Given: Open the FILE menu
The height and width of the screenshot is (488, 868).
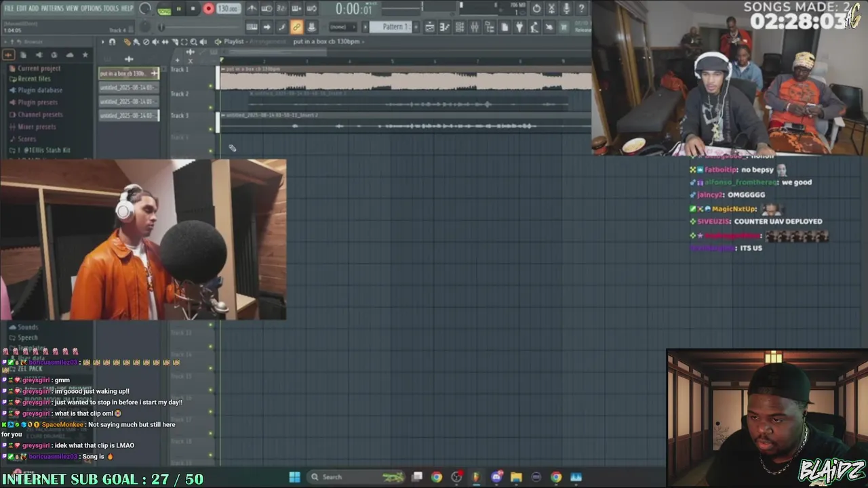Looking at the screenshot, I should 9,9.
